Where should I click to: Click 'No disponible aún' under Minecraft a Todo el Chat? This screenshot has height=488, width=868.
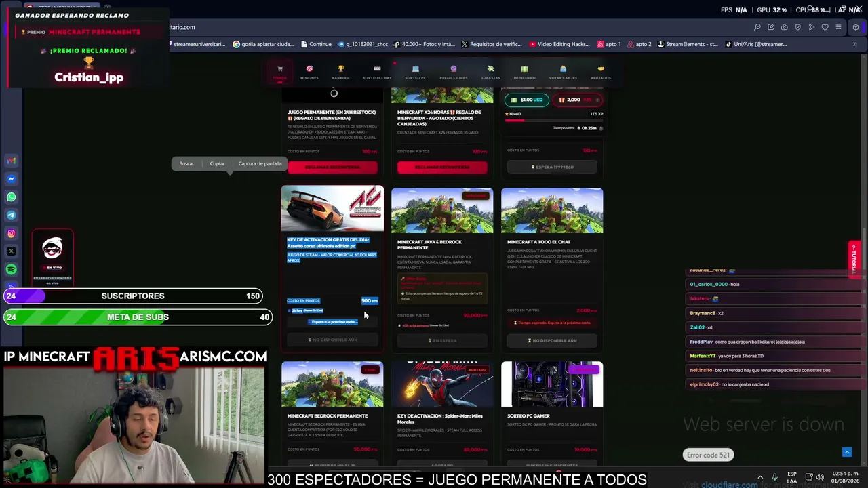click(x=552, y=340)
